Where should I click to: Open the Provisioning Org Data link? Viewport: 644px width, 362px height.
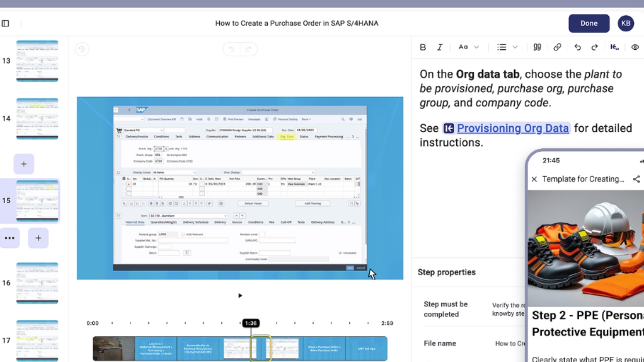(506, 128)
